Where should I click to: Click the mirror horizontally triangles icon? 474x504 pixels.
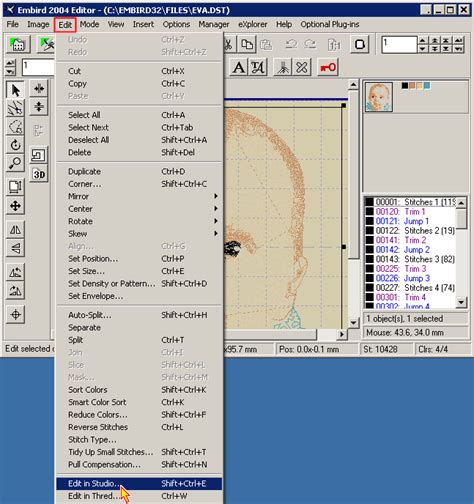coord(15,229)
